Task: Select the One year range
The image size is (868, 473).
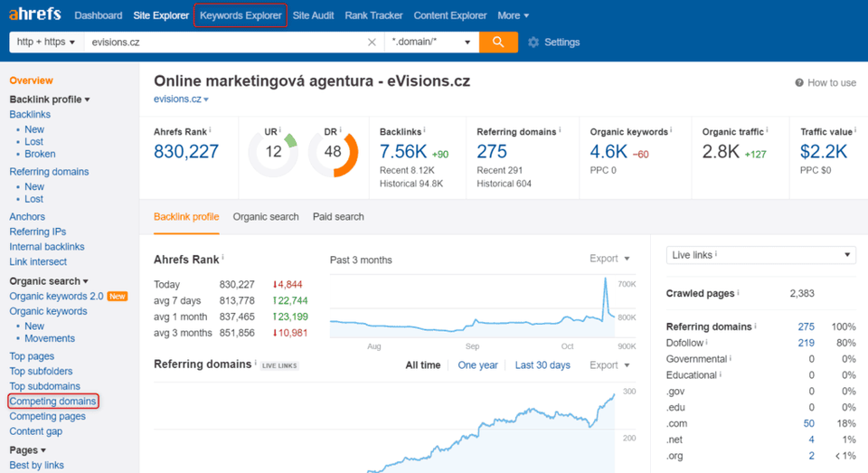Action: (x=477, y=365)
